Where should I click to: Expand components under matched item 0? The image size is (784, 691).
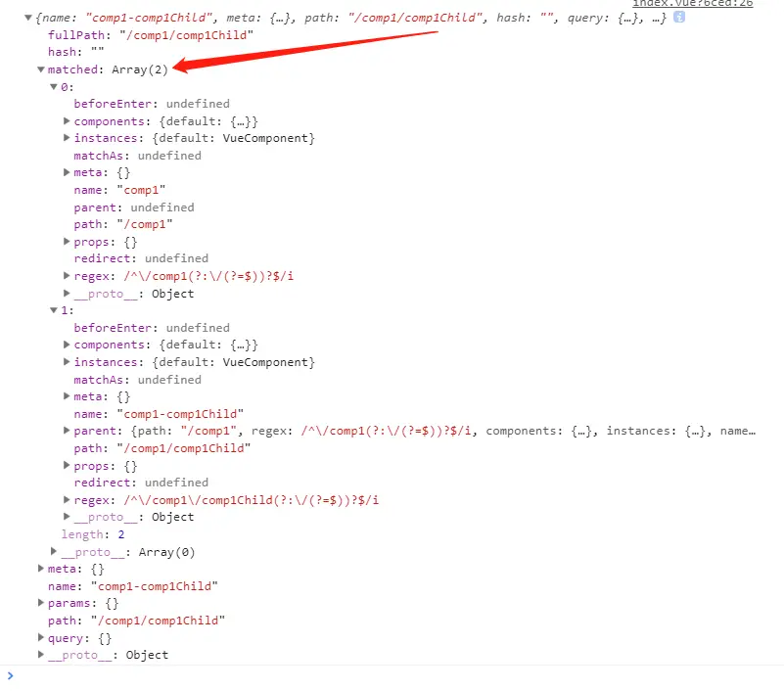(x=67, y=121)
